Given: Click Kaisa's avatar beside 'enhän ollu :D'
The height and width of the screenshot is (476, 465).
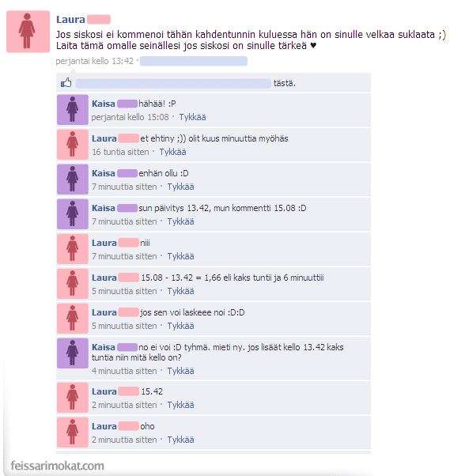Looking at the screenshot, I should (73, 179).
